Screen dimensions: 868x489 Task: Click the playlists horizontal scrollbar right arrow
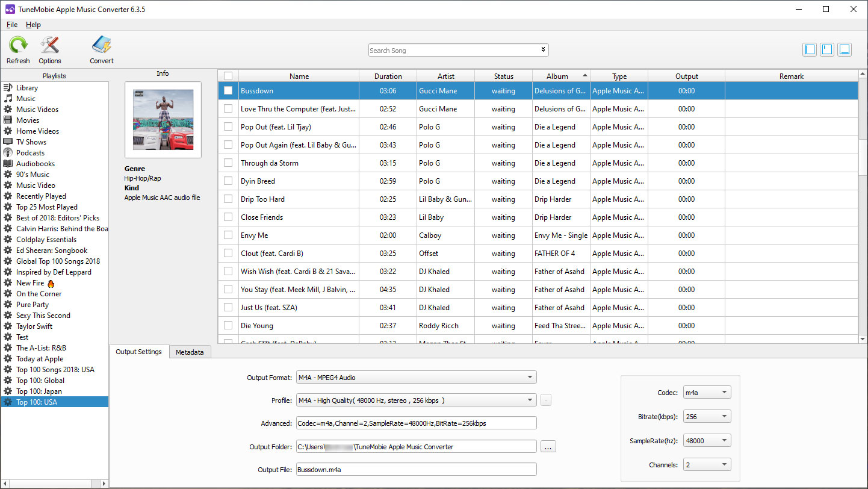tap(105, 483)
